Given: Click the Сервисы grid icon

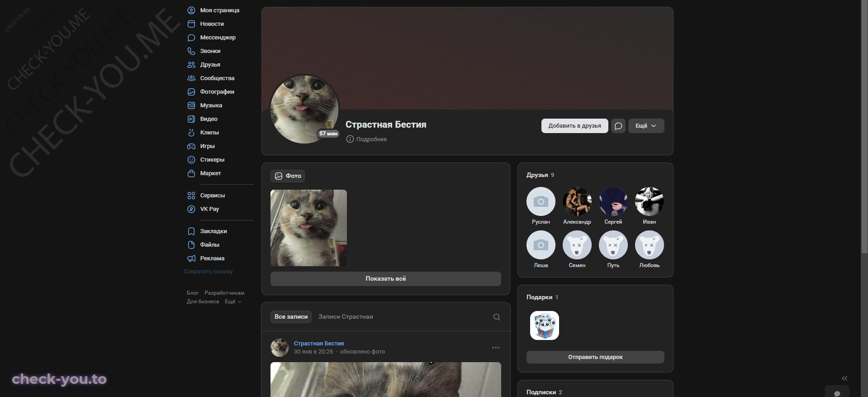Looking at the screenshot, I should coord(191,196).
